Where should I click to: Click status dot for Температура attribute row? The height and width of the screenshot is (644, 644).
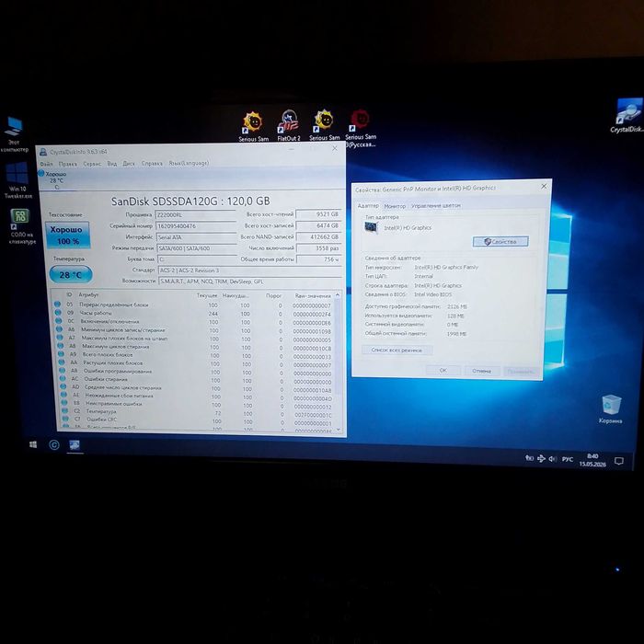click(x=64, y=410)
